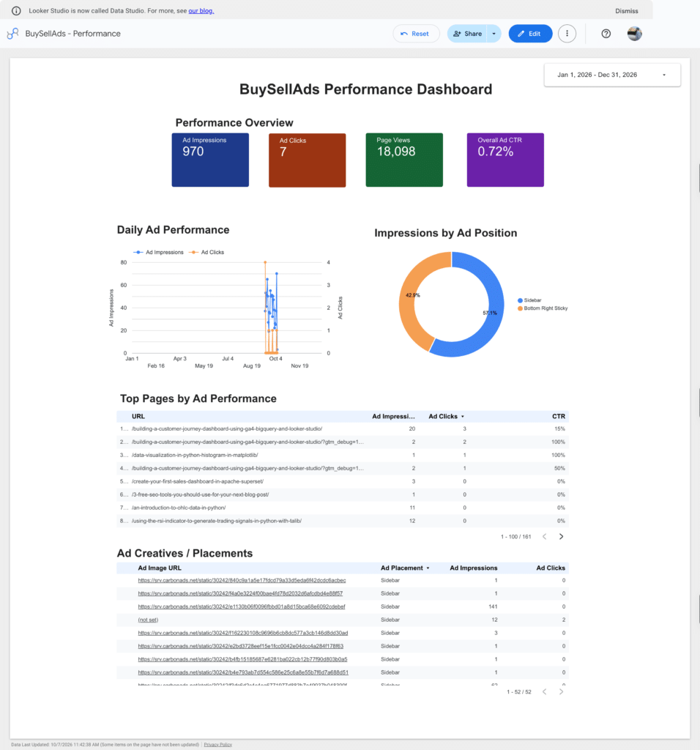Sort Top Pages table by URL header
The image size is (700, 750).
click(x=138, y=416)
